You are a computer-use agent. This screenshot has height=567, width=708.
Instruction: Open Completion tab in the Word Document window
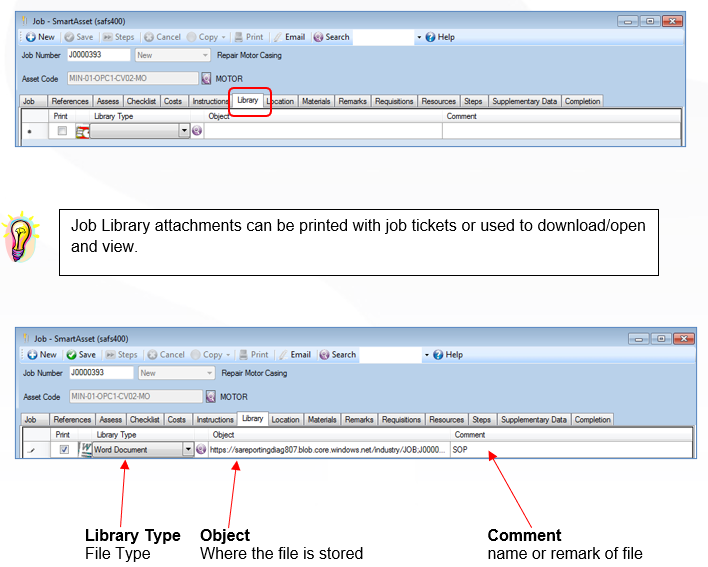(592, 419)
